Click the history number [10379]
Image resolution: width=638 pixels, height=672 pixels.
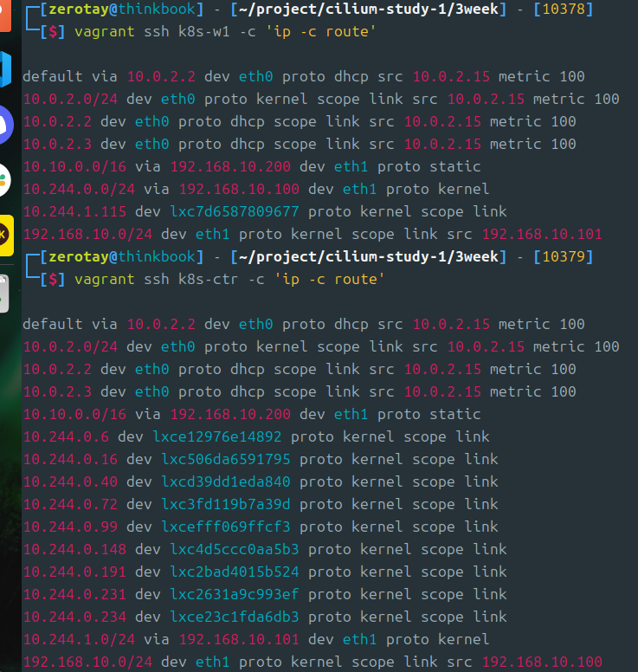[564, 256]
